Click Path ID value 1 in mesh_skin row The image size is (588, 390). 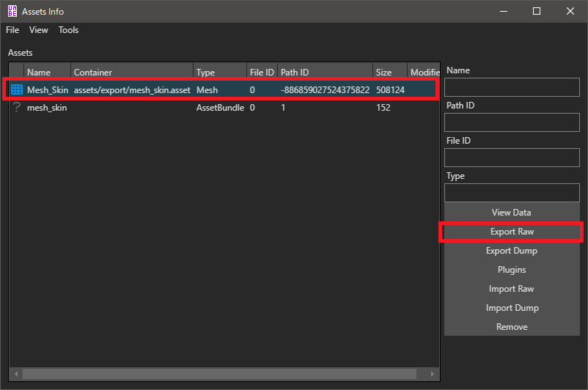click(283, 108)
